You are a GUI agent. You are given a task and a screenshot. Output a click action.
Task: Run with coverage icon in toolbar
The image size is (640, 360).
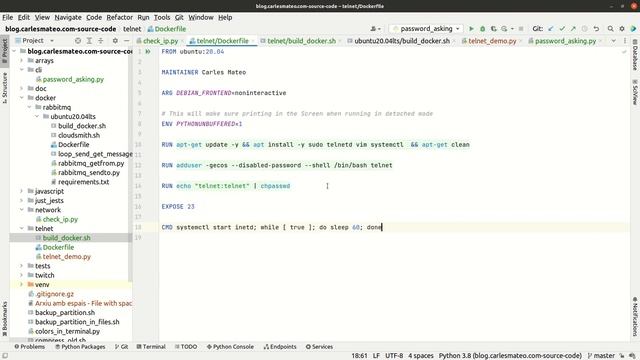[493, 29]
